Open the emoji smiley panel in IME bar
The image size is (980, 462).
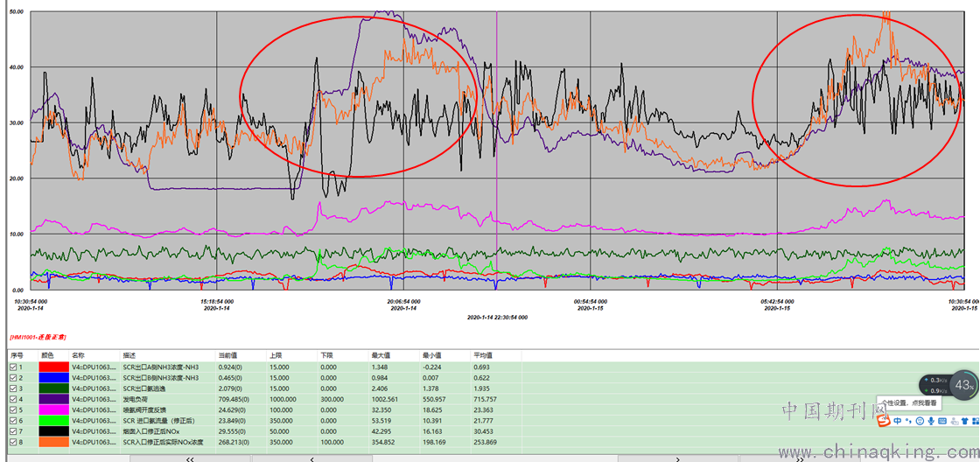coord(920,421)
